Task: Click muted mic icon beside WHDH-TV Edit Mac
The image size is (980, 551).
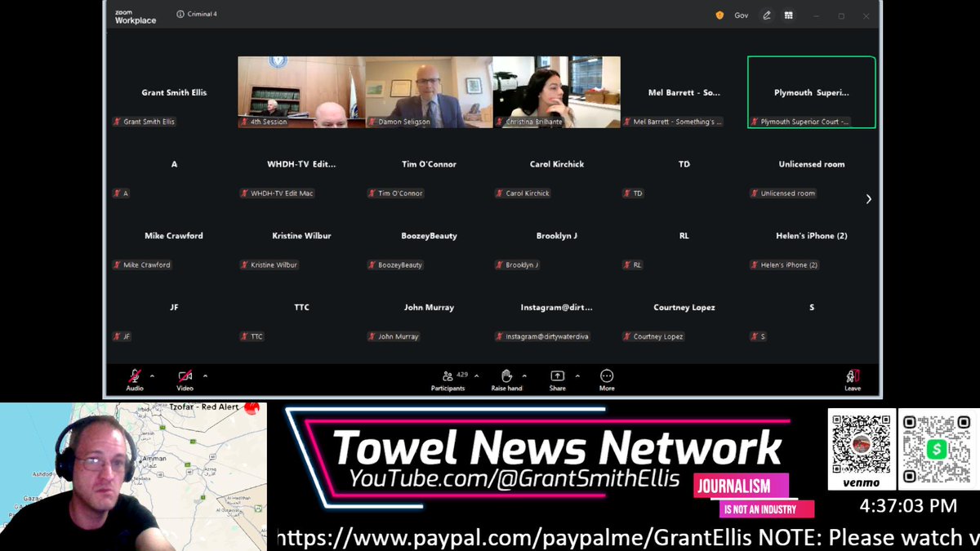Action: pyautogui.click(x=244, y=193)
